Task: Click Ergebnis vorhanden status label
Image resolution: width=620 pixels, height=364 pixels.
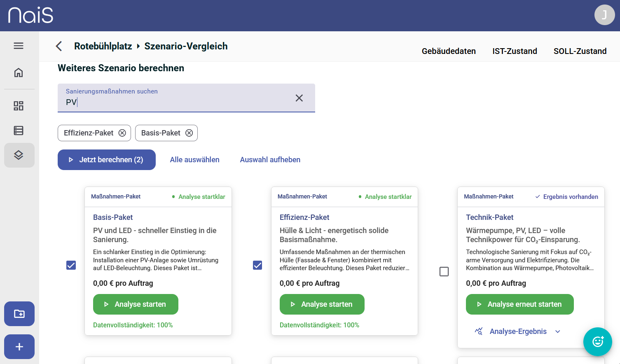Action: pos(571,197)
